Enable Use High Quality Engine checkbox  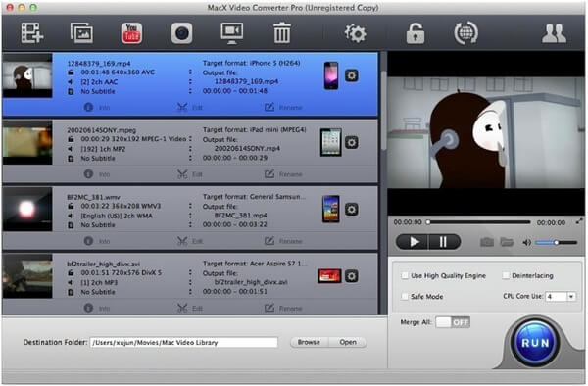[405, 276]
